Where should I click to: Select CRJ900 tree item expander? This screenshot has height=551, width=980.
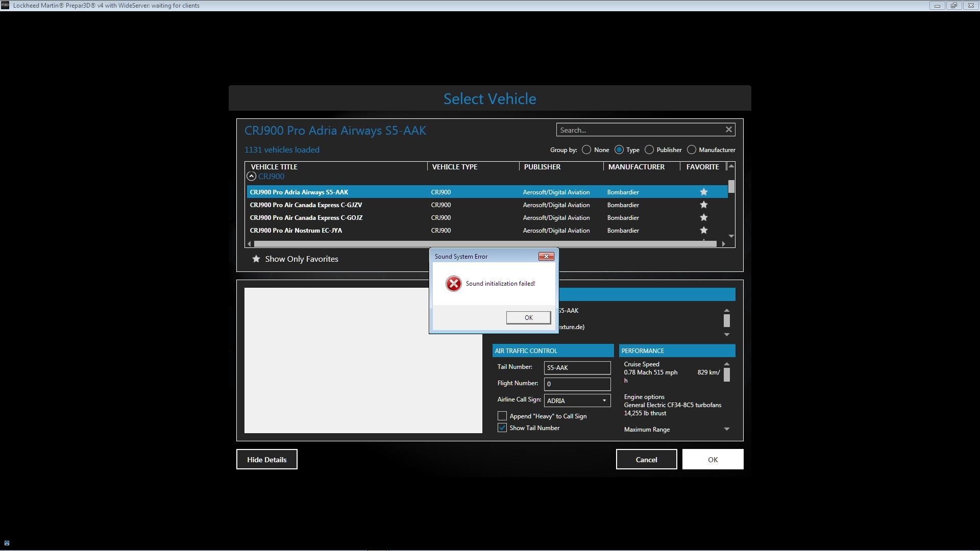[253, 176]
